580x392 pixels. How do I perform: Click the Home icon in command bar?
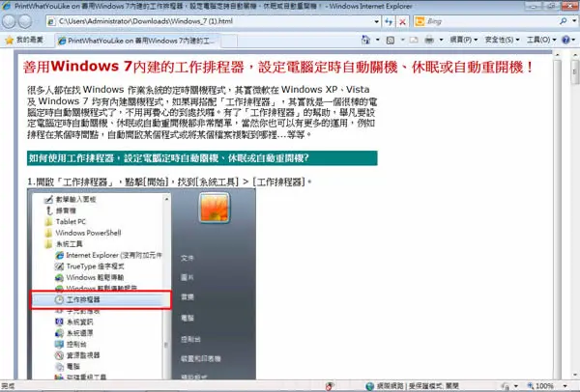click(365, 40)
